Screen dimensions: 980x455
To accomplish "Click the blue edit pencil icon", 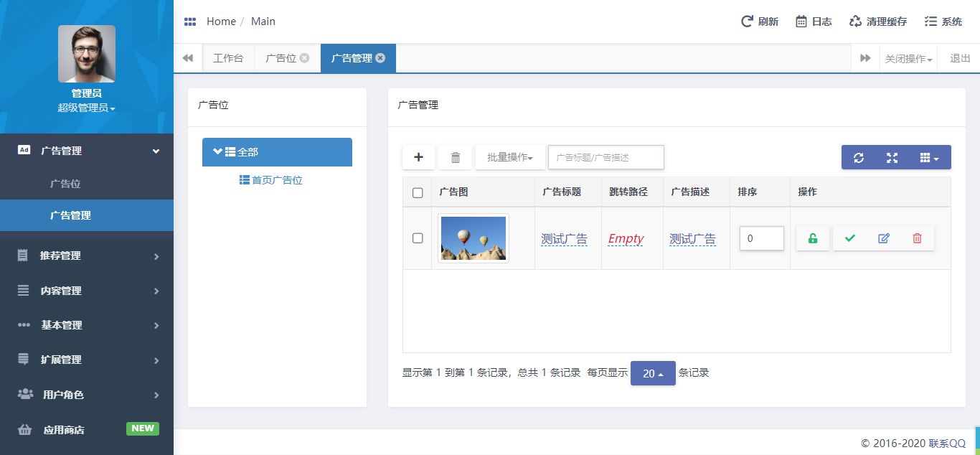I will point(884,238).
